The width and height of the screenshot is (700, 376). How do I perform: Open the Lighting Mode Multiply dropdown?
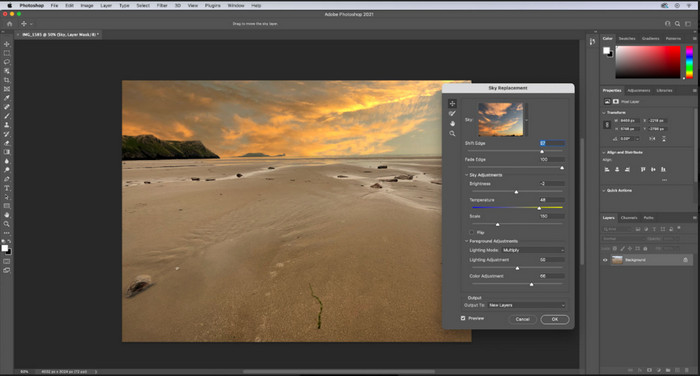tap(533, 250)
